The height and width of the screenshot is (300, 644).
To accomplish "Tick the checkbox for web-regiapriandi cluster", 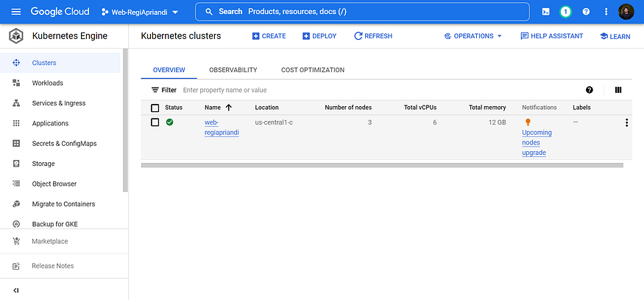I will [x=155, y=122].
